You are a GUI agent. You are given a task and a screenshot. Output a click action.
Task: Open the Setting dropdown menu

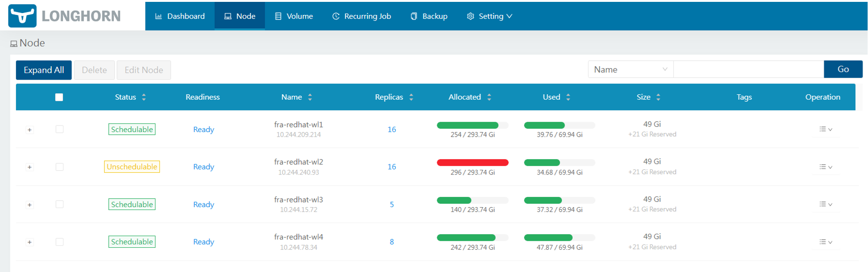[490, 16]
